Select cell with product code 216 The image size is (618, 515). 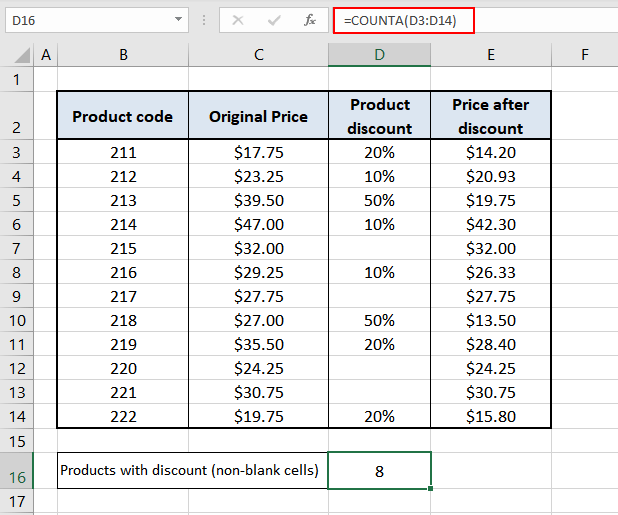pos(123,272)
